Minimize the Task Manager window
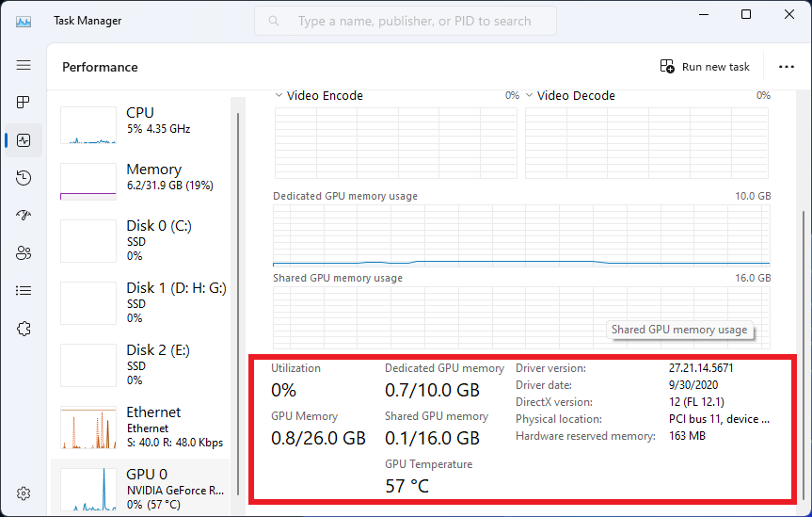The image size is (812, 517). 704,14
